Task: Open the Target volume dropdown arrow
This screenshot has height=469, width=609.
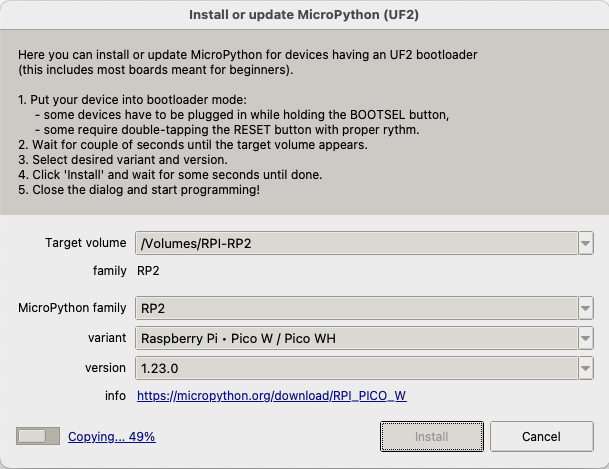Action: [x=584, y=243]
